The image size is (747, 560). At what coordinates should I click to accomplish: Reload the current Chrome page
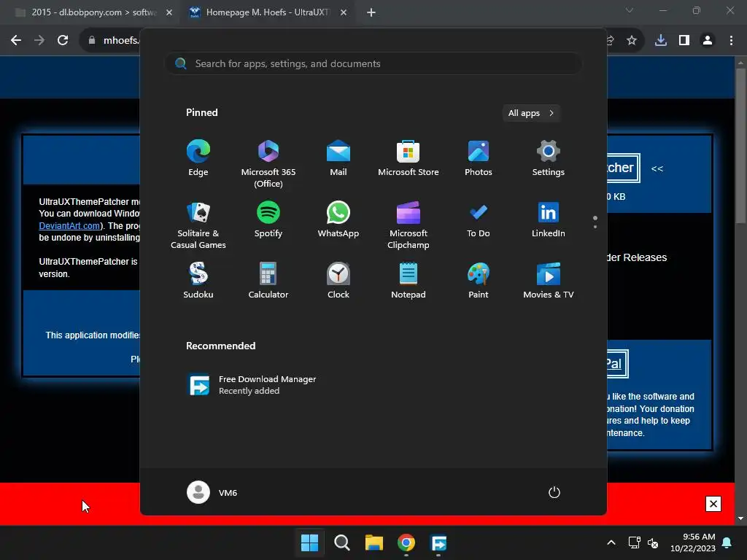coord(63,41)
